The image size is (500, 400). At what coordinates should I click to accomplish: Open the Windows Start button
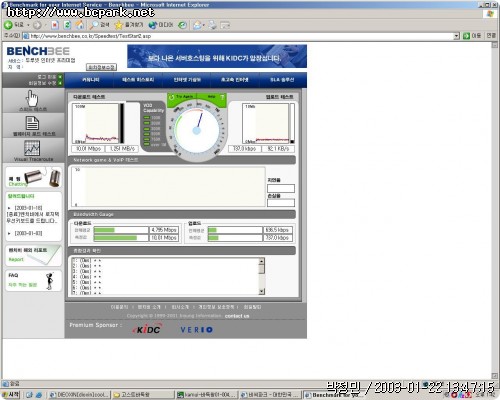[x=11, y=395]
